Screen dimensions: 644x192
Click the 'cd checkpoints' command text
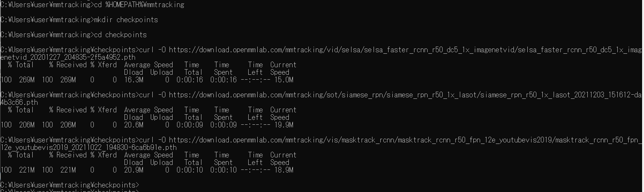click(120, 35)
